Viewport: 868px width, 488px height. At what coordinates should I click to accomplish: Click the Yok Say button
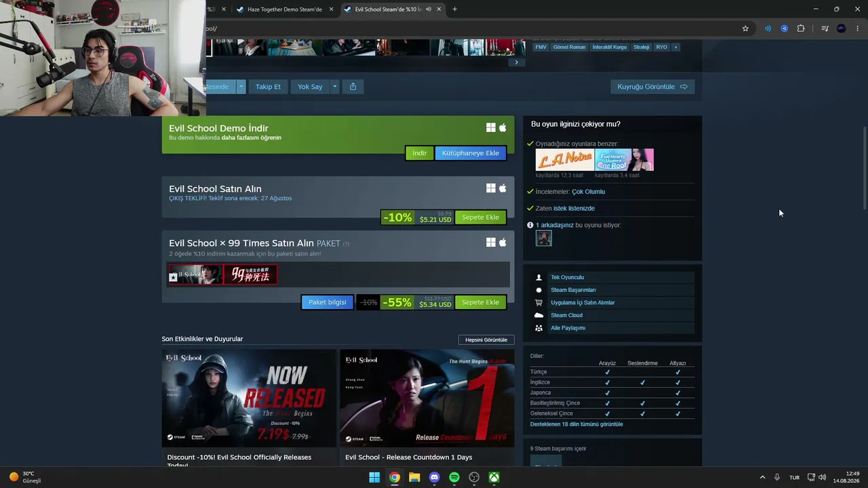[310, 87]
